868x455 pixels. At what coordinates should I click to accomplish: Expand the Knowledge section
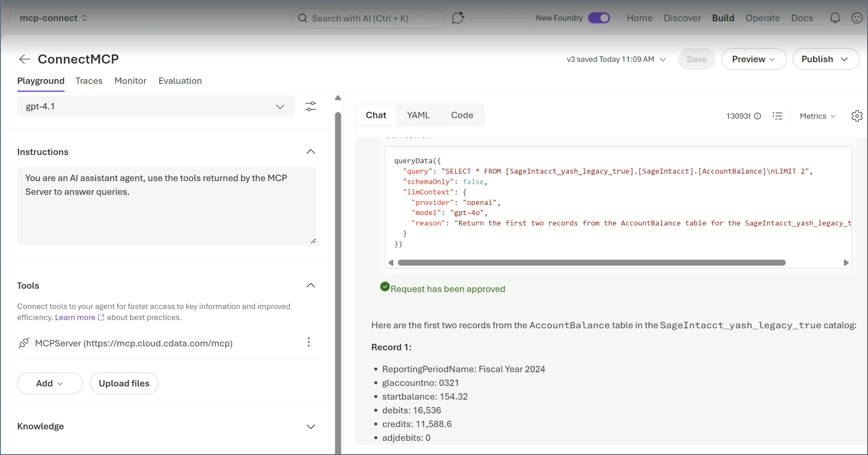[311, 427]
